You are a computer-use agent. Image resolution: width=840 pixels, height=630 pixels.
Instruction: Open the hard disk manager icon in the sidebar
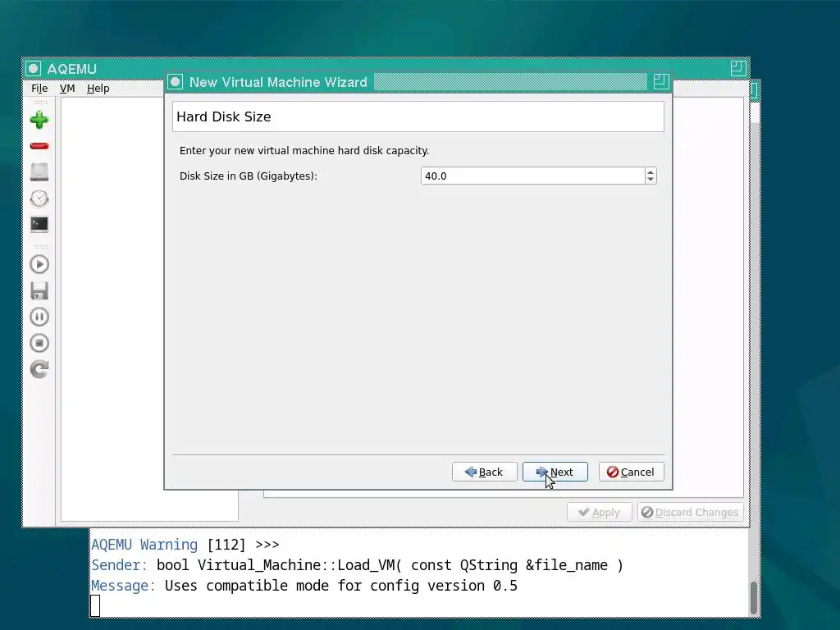[39, 172]
